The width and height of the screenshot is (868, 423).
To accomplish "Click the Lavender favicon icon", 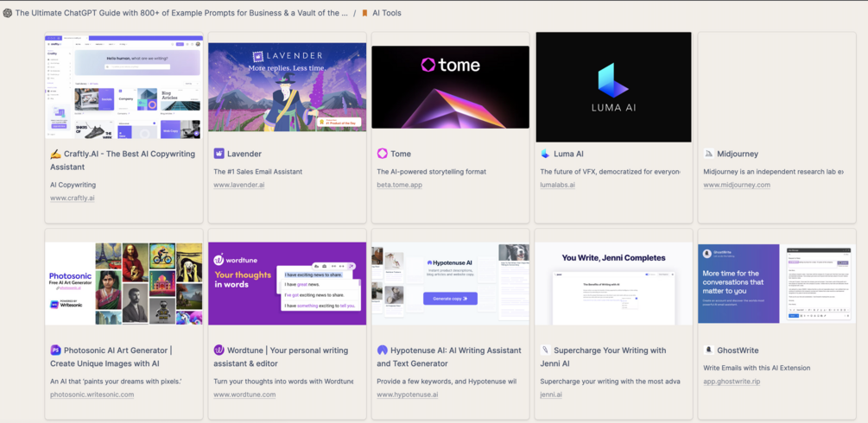I will click(x=219, y=154).
